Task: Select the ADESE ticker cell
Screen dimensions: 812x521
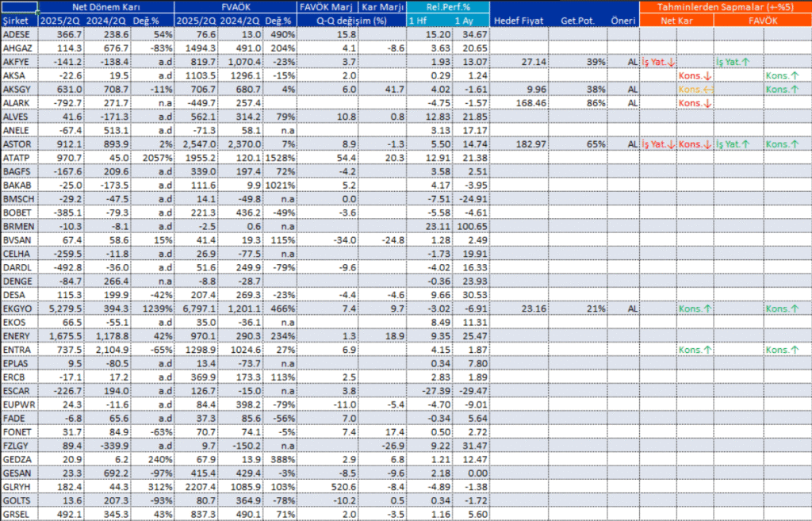Action: tap(18, 33)
